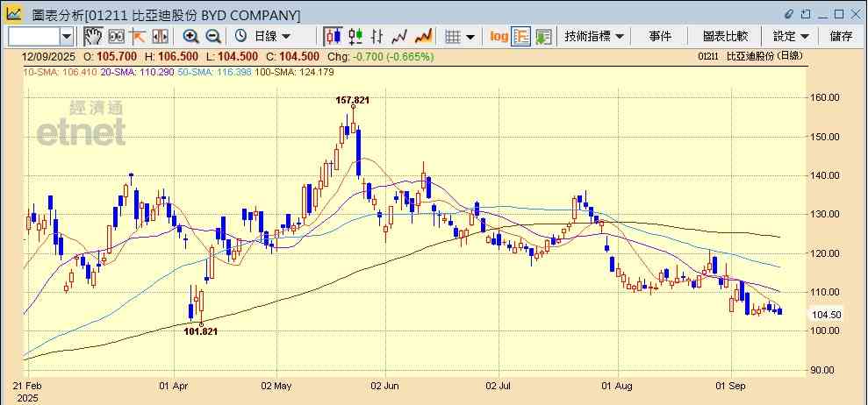Expand the grid options dropdown arrow

pyautogui.click(x=470, y=37)
